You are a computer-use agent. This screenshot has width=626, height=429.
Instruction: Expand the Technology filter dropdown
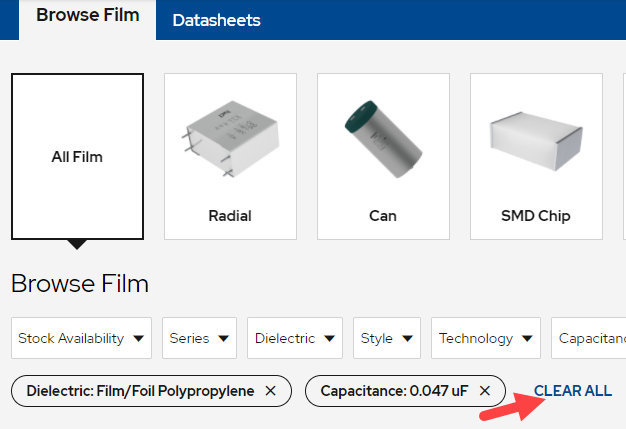(x=486, y=338)
